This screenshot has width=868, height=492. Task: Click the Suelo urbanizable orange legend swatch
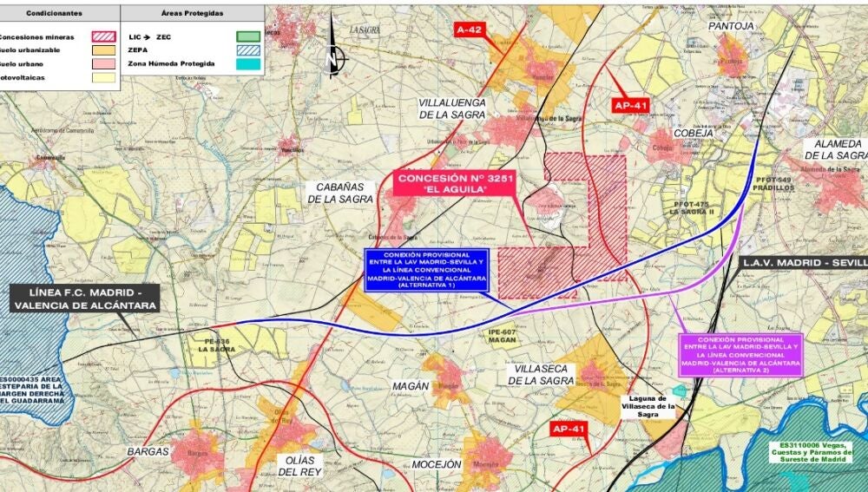[x=103, y=50]
